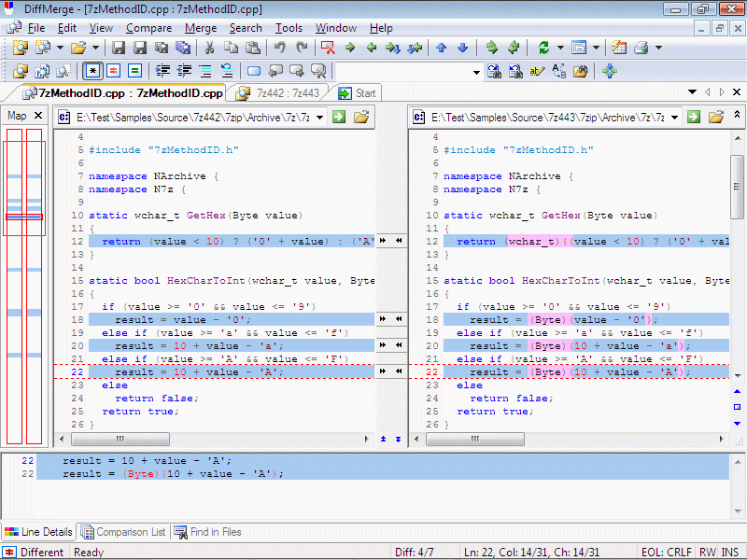Expand the Open folder dropdown arrow
Screen dimensions: 747x560
pyautogui.click(x=96, y=48)
